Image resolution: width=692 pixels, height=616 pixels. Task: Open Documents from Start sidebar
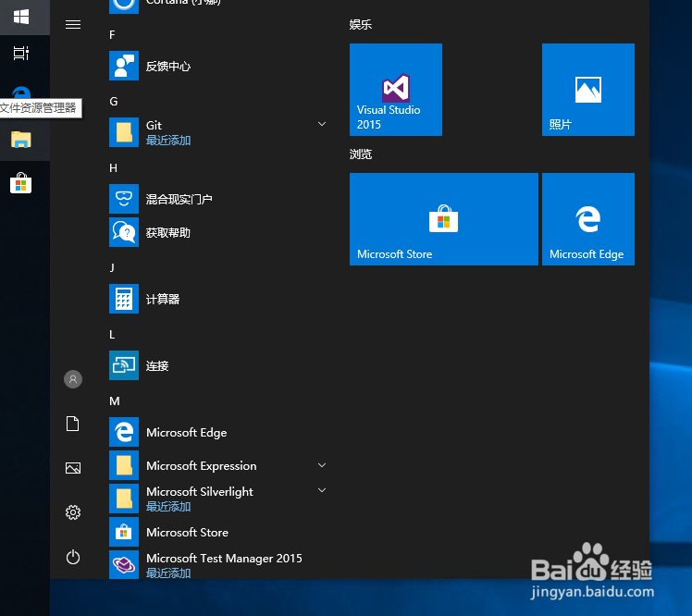73,424
